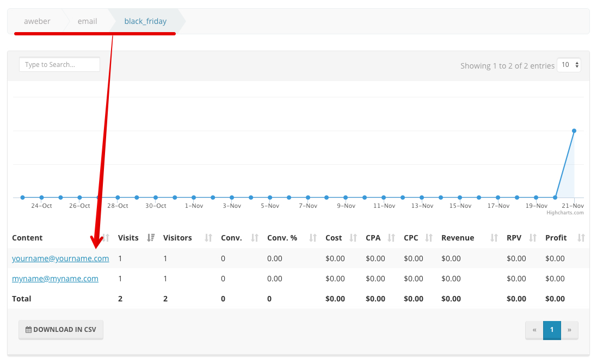
Task: Sort by Revenue column arrows
Action: click(x=494, y=238)
